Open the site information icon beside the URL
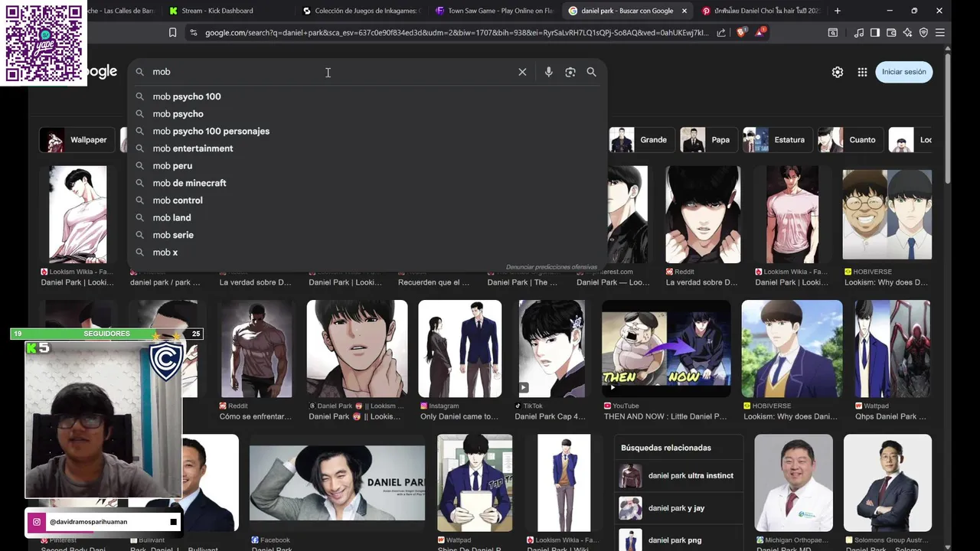This screenshot has height=551, width=980. pos(193,33)
